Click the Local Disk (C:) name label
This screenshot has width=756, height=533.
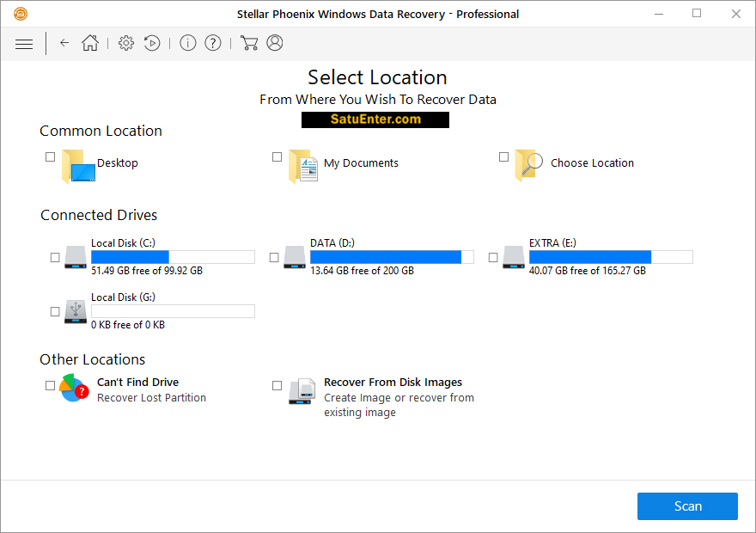(x=124, y=243)
